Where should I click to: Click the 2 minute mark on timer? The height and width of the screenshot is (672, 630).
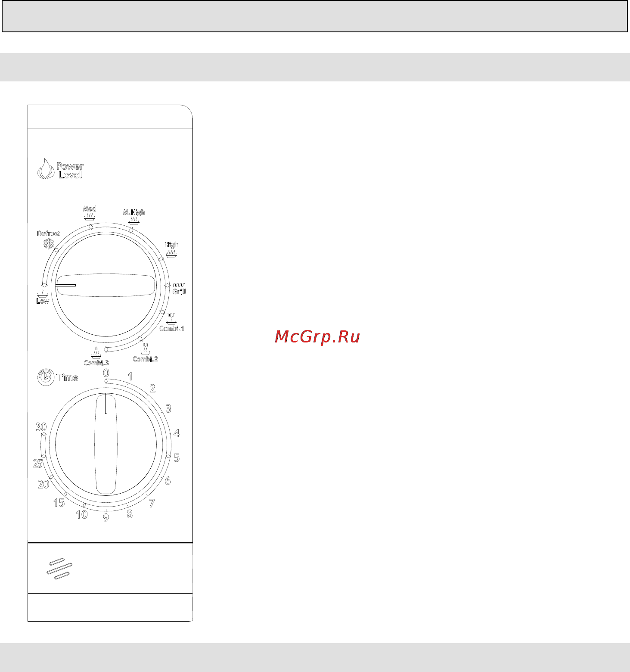click(152, 389)
